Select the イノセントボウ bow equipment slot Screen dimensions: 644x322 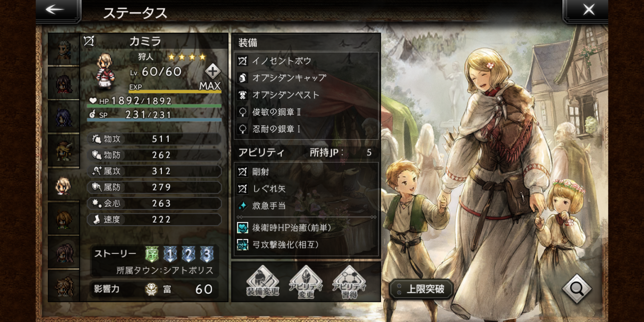tap(306, 61)
